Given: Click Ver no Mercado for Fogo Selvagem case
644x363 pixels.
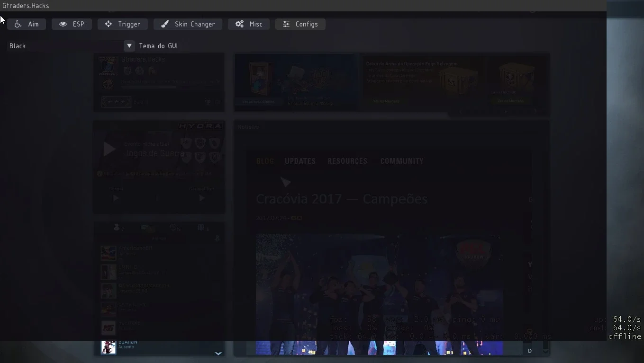Looking at the screenshot, I should [x=386, y=101].
